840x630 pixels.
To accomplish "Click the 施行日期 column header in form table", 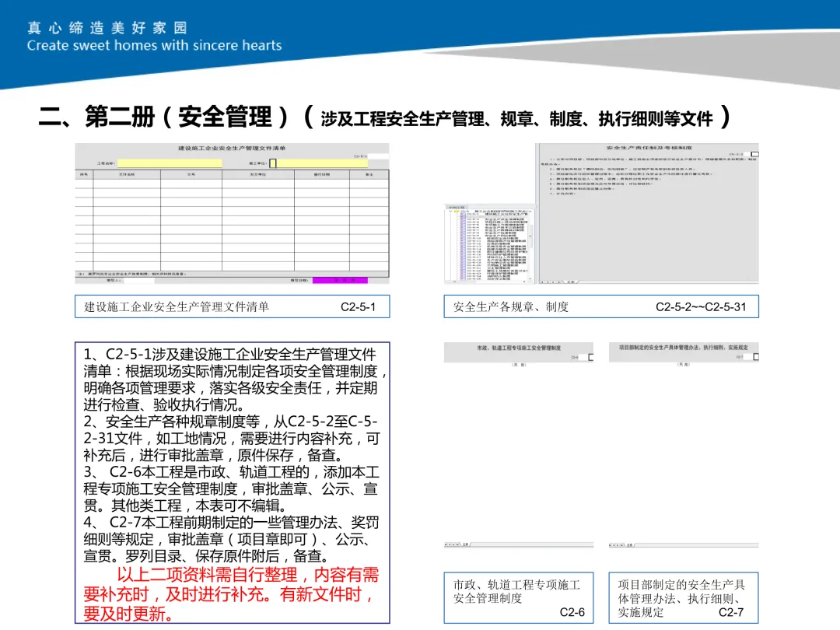I will [x=321, y=175].
